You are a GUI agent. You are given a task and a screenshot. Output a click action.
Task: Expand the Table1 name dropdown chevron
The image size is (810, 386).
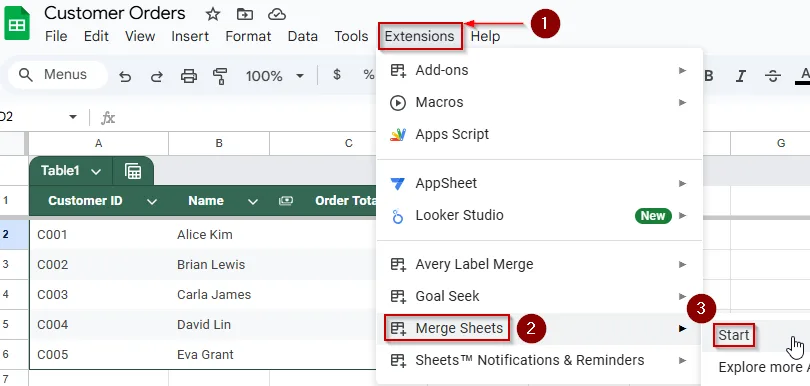click(96, 172)
